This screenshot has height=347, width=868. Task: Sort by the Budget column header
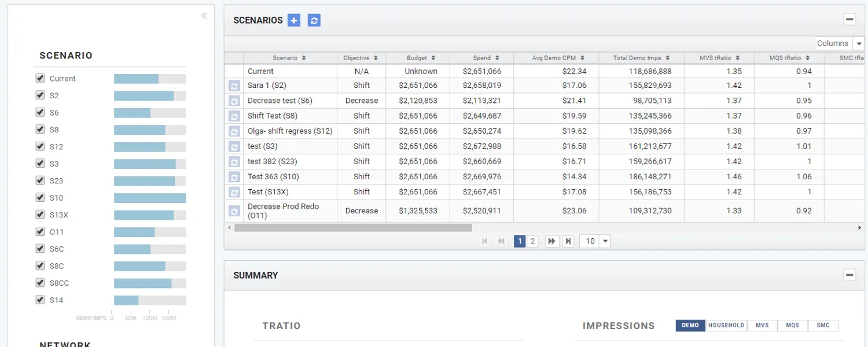click(417, 58)
